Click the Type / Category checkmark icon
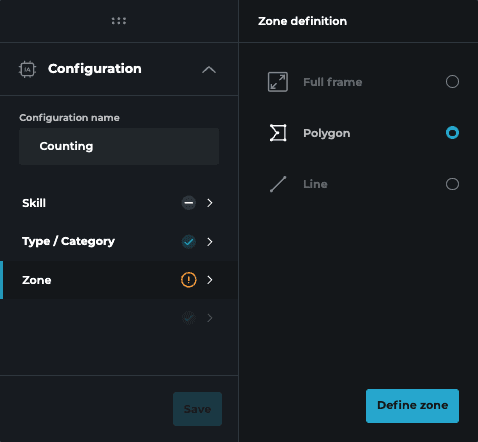Image resolution: width=478 pixels, height=442 pixels. pyautogui.click(x=189, y=242)
